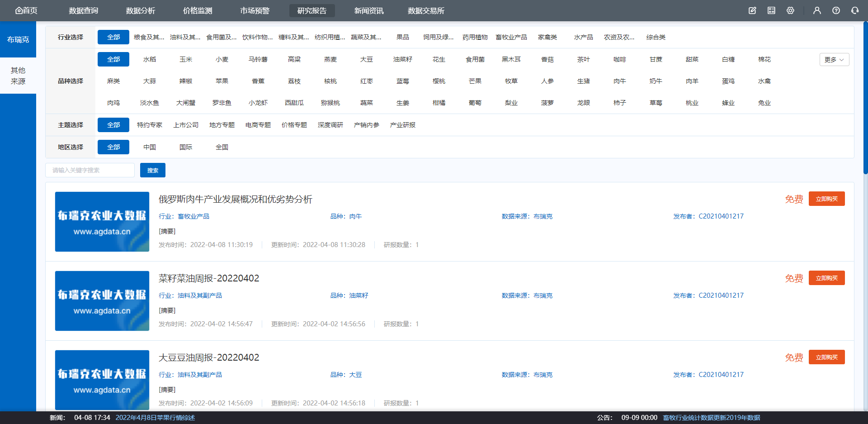868x424 pixels.
Task: Open report 俄罗斯肉牛产业发展概况和优劣势分析
Action: [236, 199]
